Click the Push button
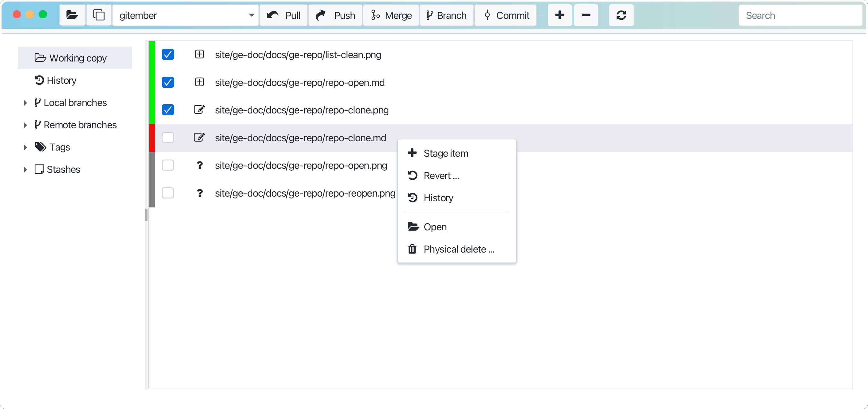Image resolution: width=868 pixels, height=409 pixels. tap(335, 15)
